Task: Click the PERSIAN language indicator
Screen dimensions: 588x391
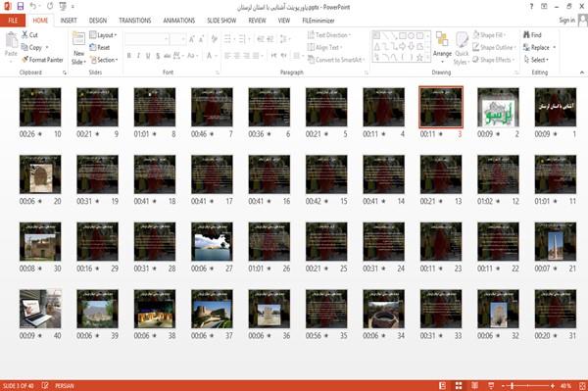Action: click(65, 386)
